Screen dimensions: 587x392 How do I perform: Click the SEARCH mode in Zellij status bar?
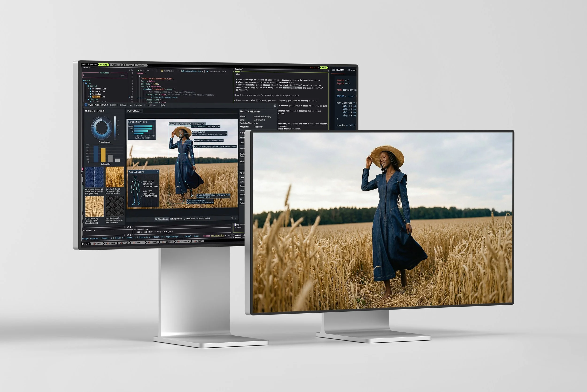167,242
